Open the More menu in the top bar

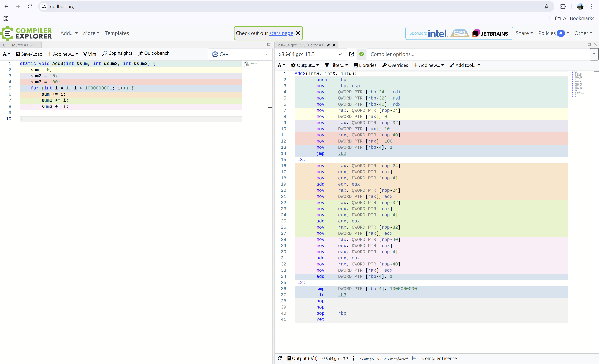pos(91,33)
